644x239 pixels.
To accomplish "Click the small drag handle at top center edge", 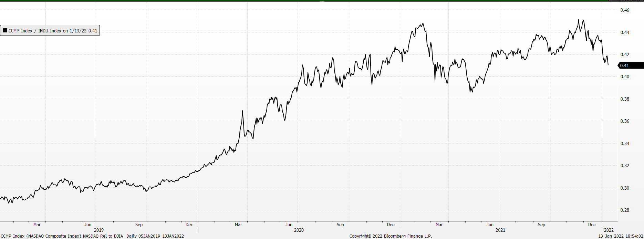I will coord(322,1).
